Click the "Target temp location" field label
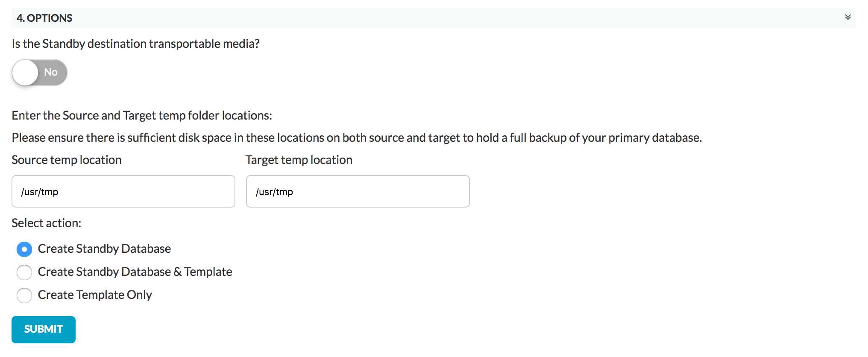This screenshot has height=357, width=868. (x=299, y=160)
